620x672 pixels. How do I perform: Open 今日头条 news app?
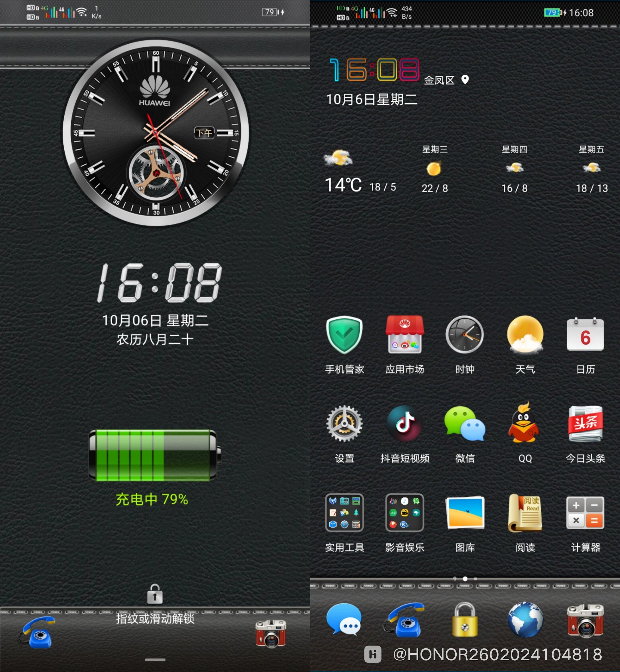(x=586, y=424)
